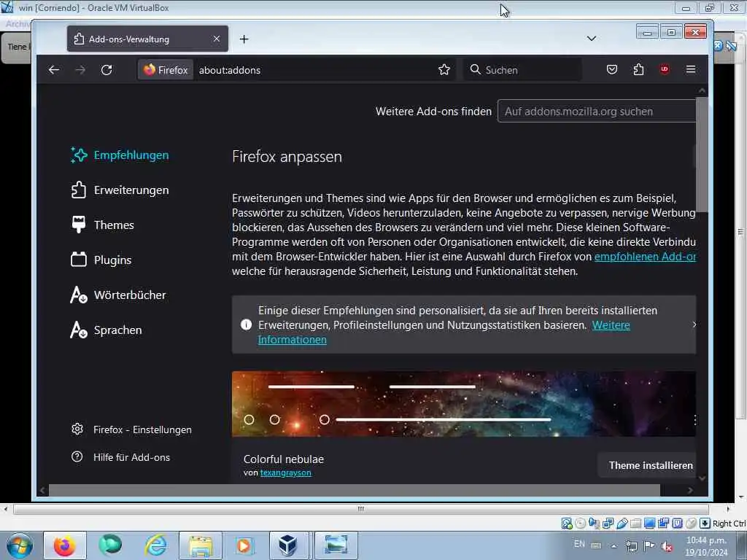Go back with the Firefox back arrow

click(x=54, y=70)
